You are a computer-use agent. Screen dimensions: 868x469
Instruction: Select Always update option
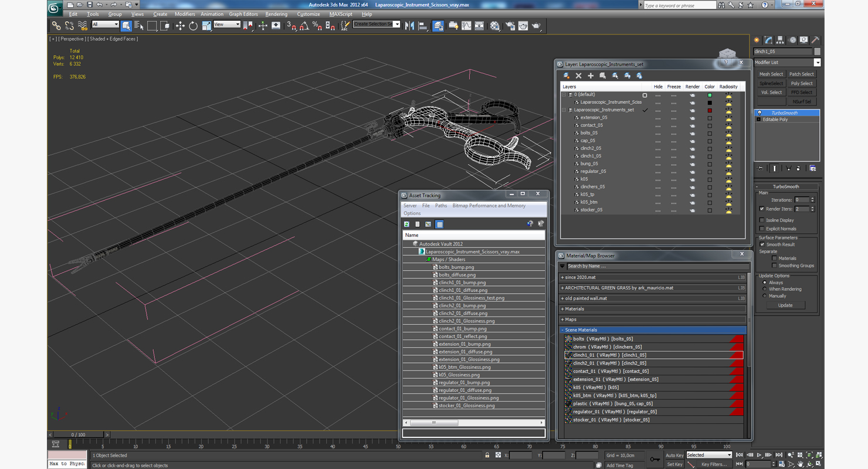click(764, 283)
